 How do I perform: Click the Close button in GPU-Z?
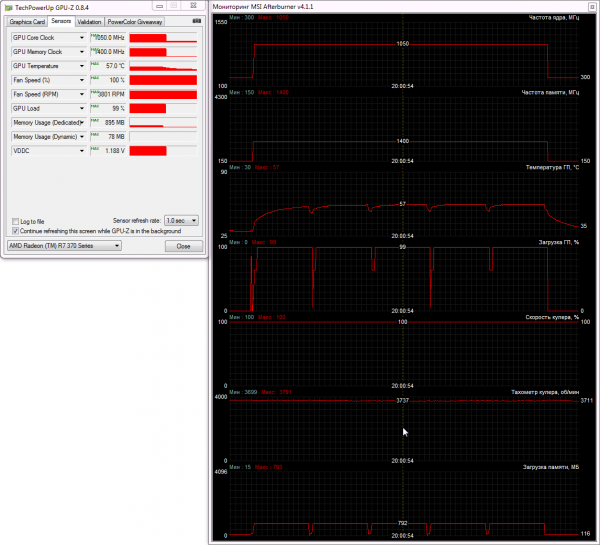pos(184,246)
